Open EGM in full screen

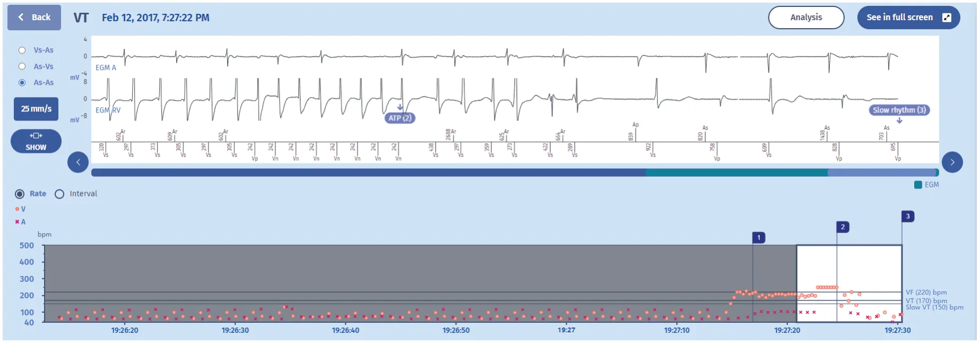coord(908,18)
